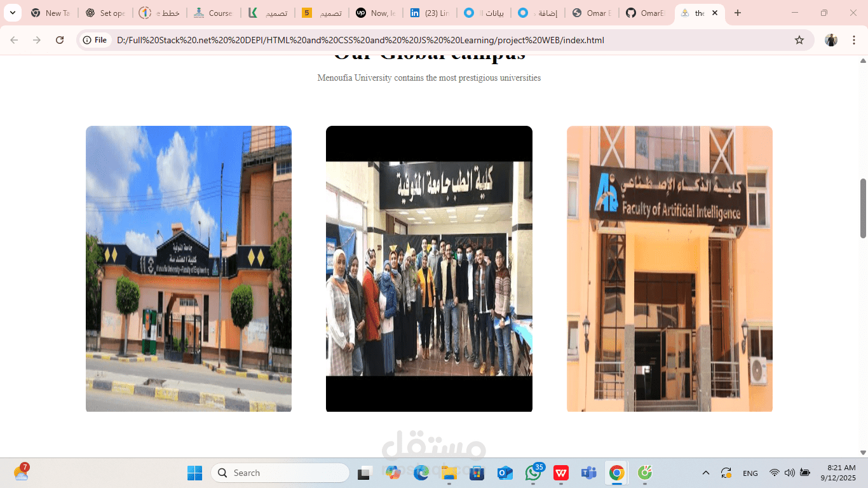Click the scrollbar down arrow

[x=863, y=452]
